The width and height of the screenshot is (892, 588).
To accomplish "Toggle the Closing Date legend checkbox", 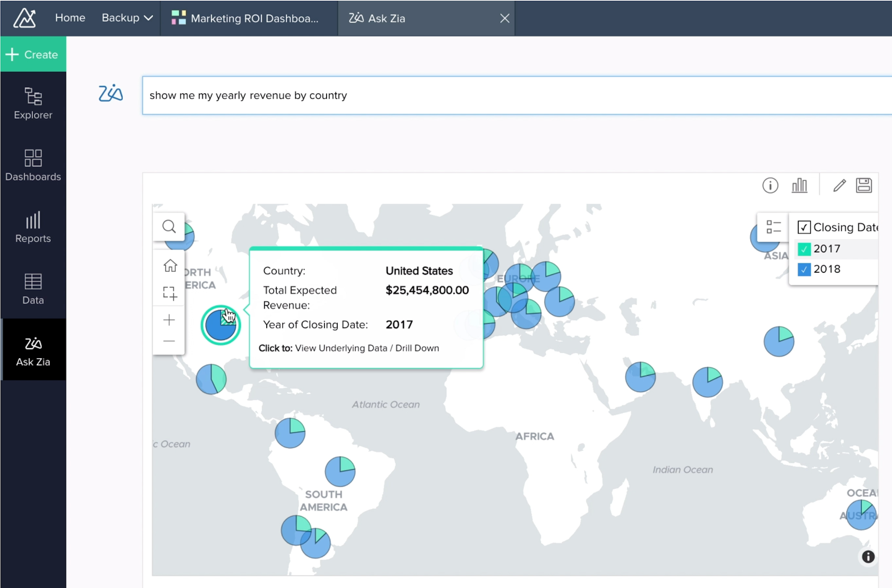I will coord(804,227).
